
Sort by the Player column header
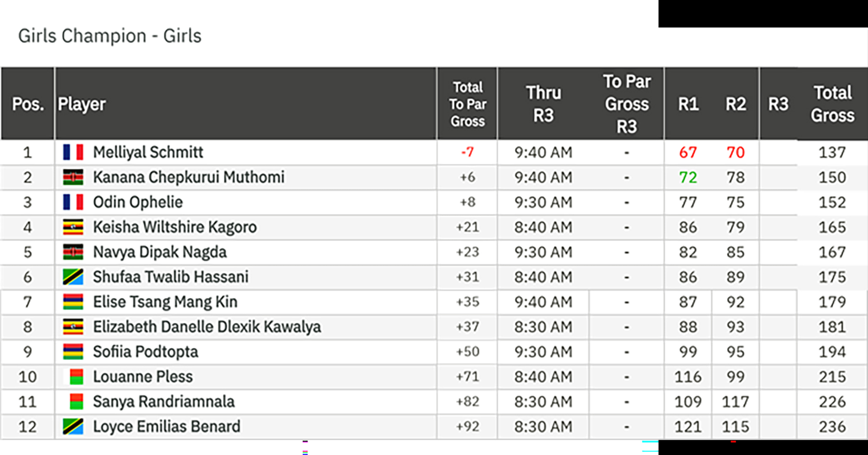pyautogui.click(x=81, y=104)
